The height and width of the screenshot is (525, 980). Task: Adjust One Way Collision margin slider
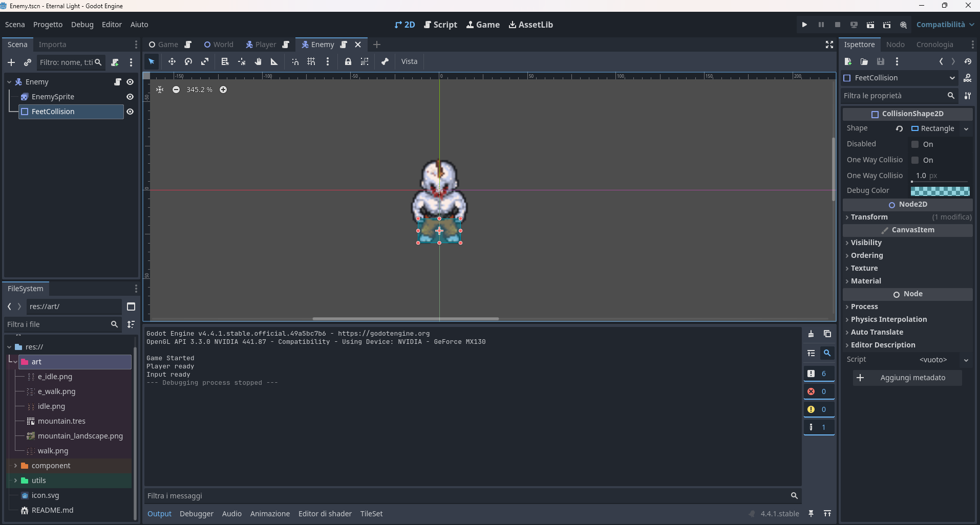pos(940,181)
